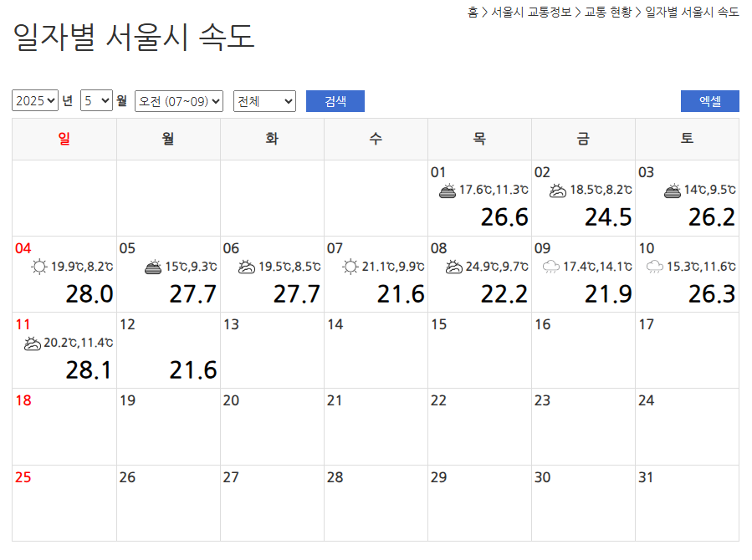Click the 목 Thursday column header
The width and height of the screenshot is (752, 560).
pos(479,139)
